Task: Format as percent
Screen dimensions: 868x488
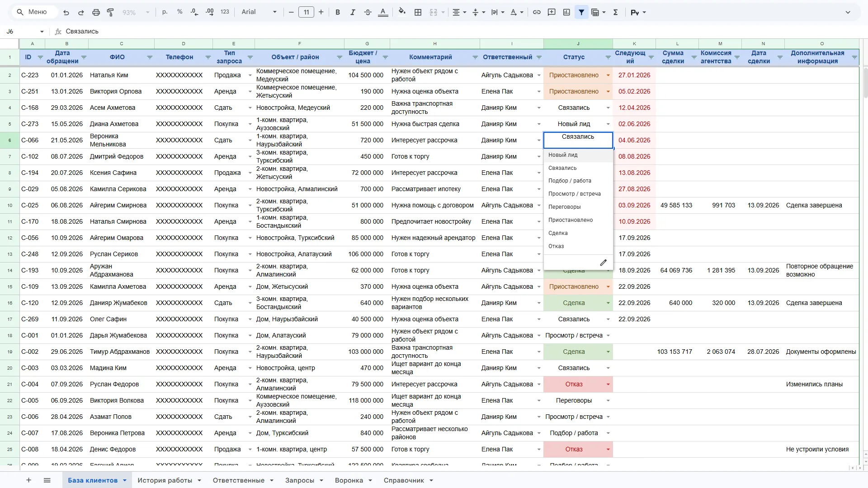Action: click(179, 12)
